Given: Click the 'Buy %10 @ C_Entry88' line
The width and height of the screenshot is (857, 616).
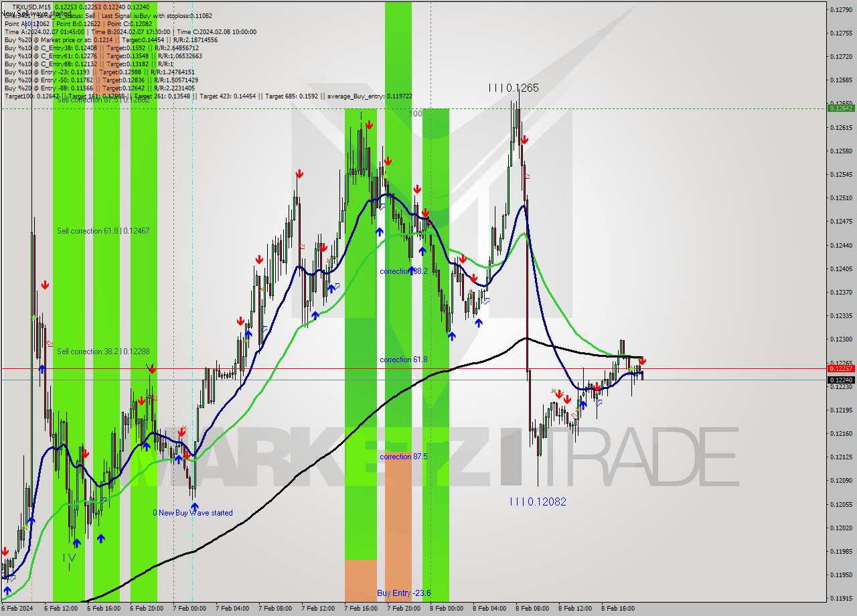Looking at the screenshot, I should [89, 64].
